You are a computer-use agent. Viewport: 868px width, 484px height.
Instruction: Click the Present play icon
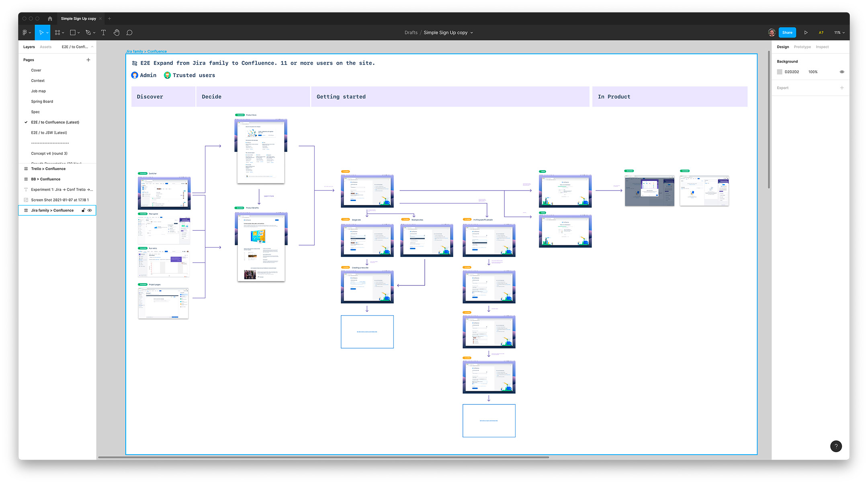806,33
